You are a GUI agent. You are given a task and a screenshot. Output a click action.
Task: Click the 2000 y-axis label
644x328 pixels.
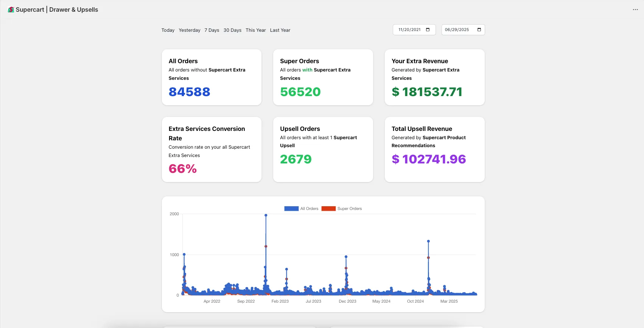[174, 214]
